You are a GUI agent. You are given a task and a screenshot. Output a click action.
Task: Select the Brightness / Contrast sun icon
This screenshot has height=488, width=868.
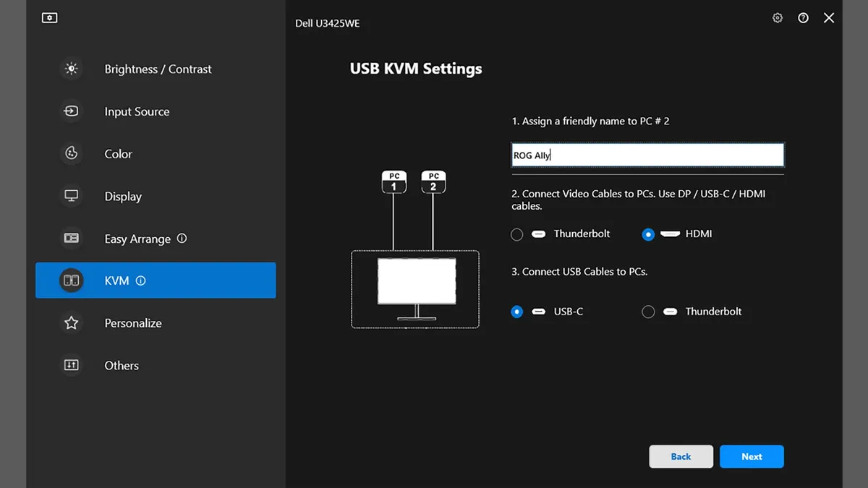pyautogui.click(x=71, y=69)
